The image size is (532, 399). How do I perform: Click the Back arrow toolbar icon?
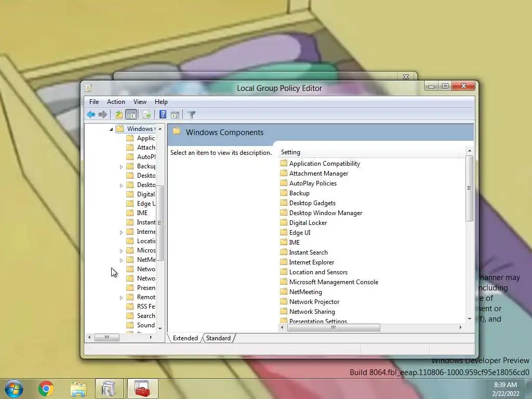(91, 115)
